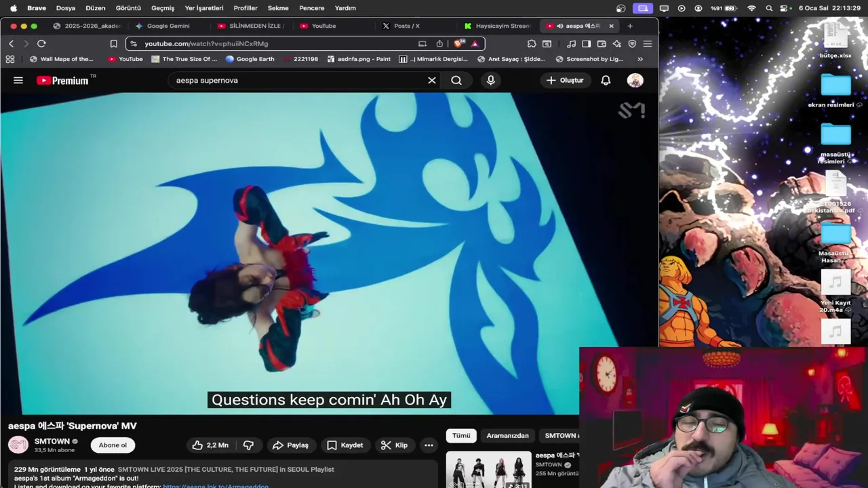The image size is (868, 488).
Task: Switch to the Google Gemini tab
Action: [168, 26]
